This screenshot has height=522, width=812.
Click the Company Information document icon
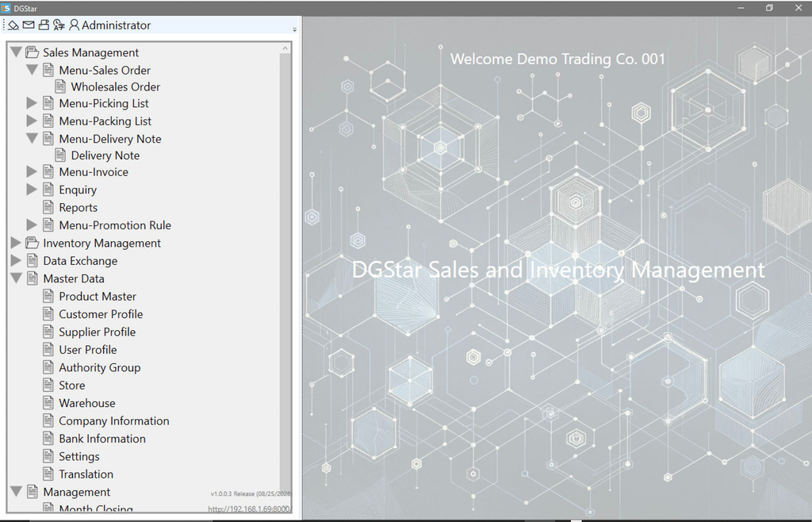coord(48,420)
